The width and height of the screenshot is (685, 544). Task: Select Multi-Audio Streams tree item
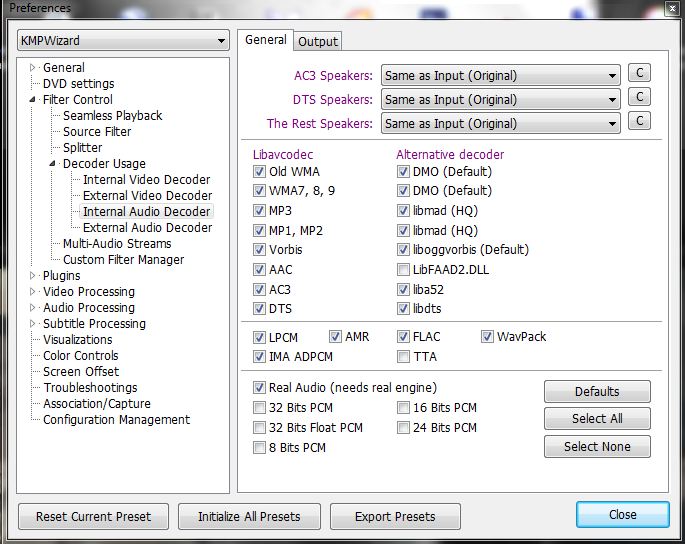pos(117,244)
